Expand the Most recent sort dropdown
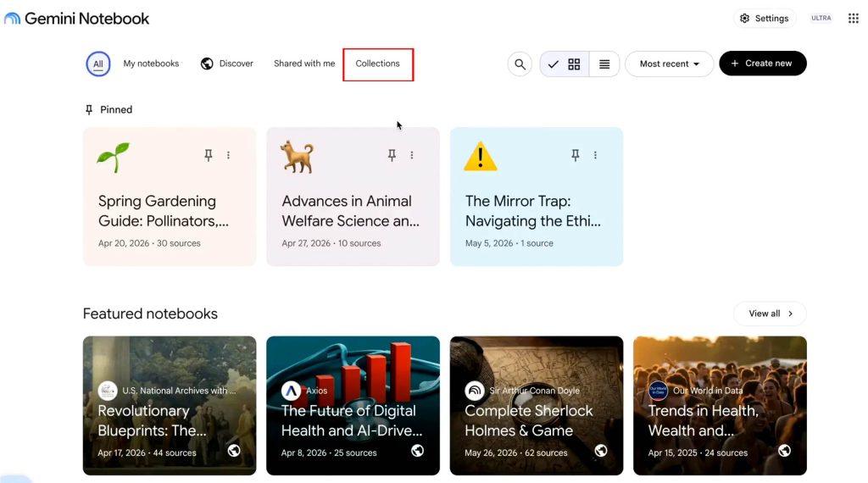The height and width of the screenshot is (483, 868). [x=670, y=64]
